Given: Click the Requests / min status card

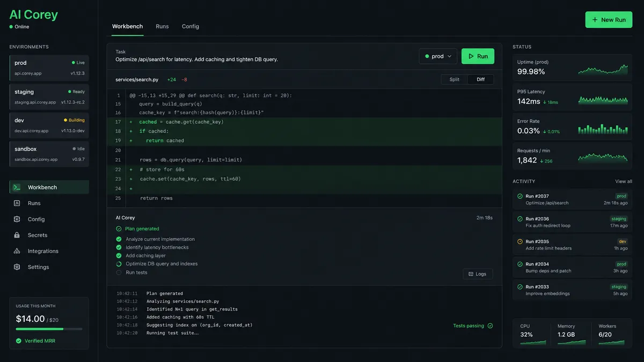Looking at the screenshot, I should [572, 156].
